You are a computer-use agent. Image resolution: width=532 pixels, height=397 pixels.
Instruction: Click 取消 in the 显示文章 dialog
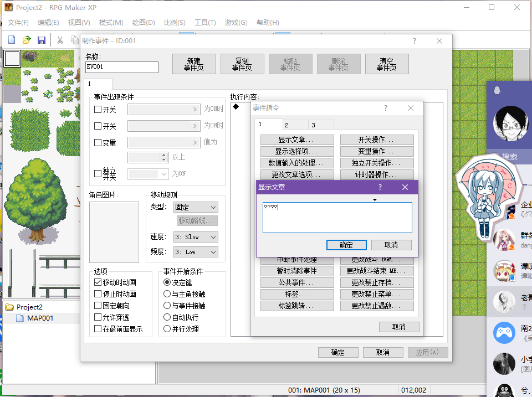click(x=391, y=245)
